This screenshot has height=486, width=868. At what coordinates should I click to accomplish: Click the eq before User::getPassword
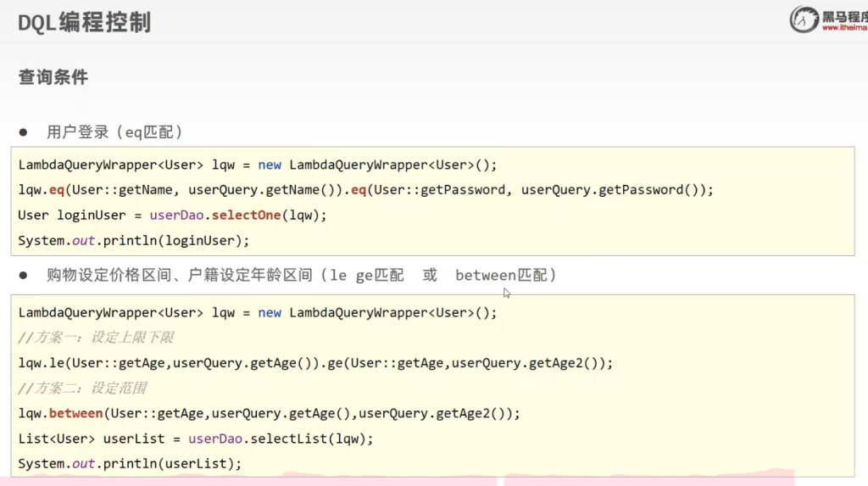pyautogui.click(x=358, y=190)
